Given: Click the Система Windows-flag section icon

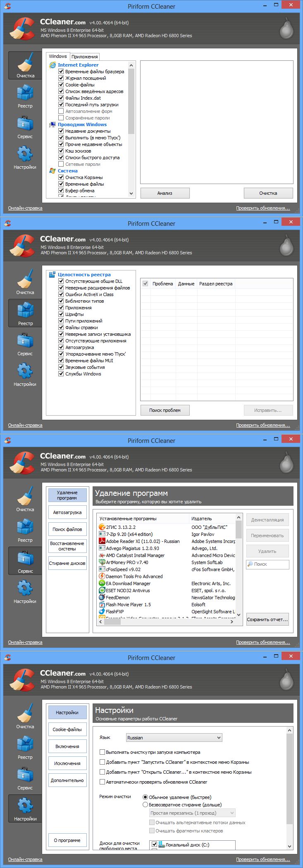Looking at the screenshot, I should click(52, 171).
